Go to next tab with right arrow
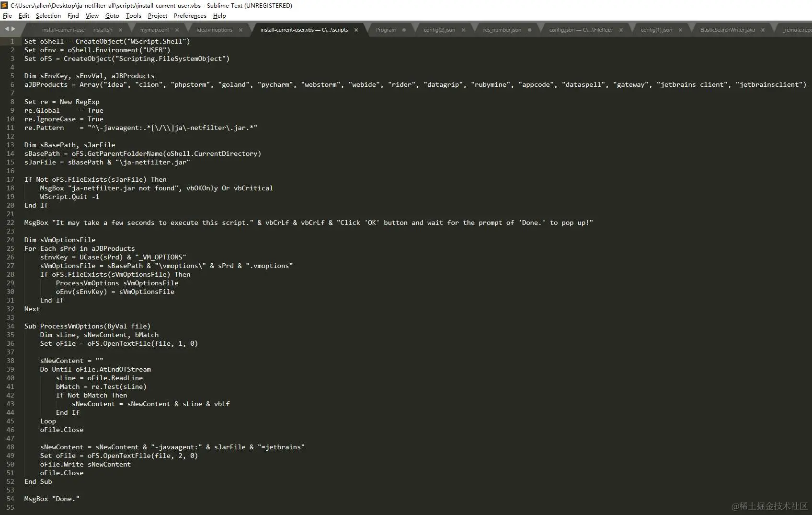812x515 pixels. click(13, 29)
